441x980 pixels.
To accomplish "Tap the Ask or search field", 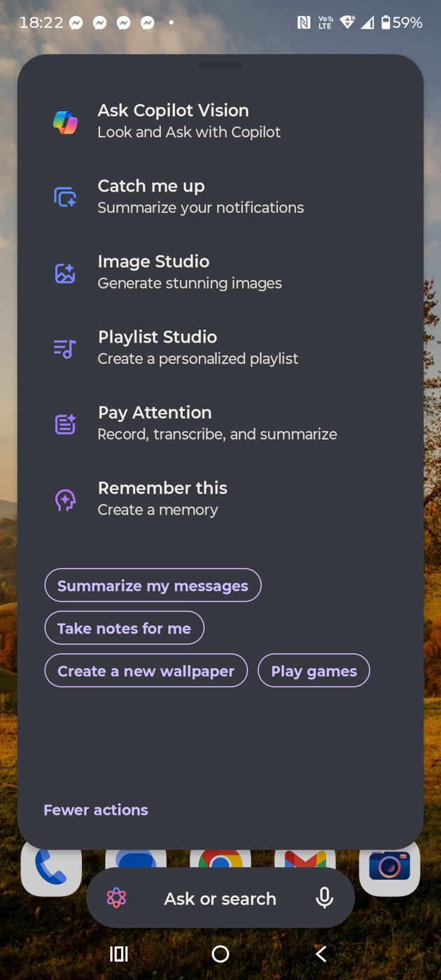I will click(220, 898).
